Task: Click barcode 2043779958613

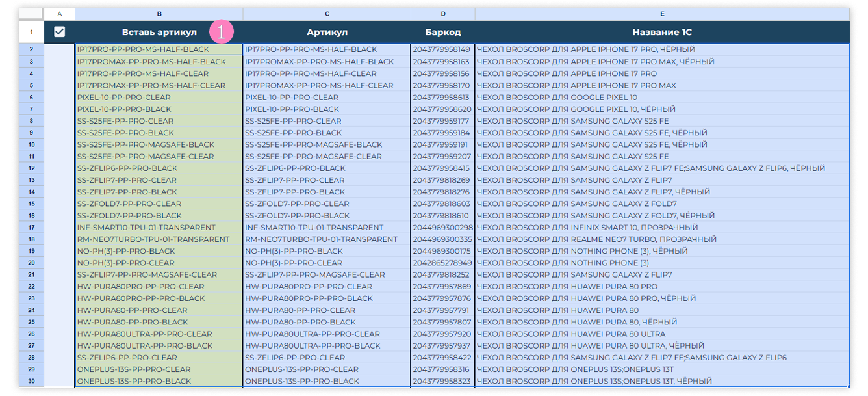Action: click(x=443, y=97)
